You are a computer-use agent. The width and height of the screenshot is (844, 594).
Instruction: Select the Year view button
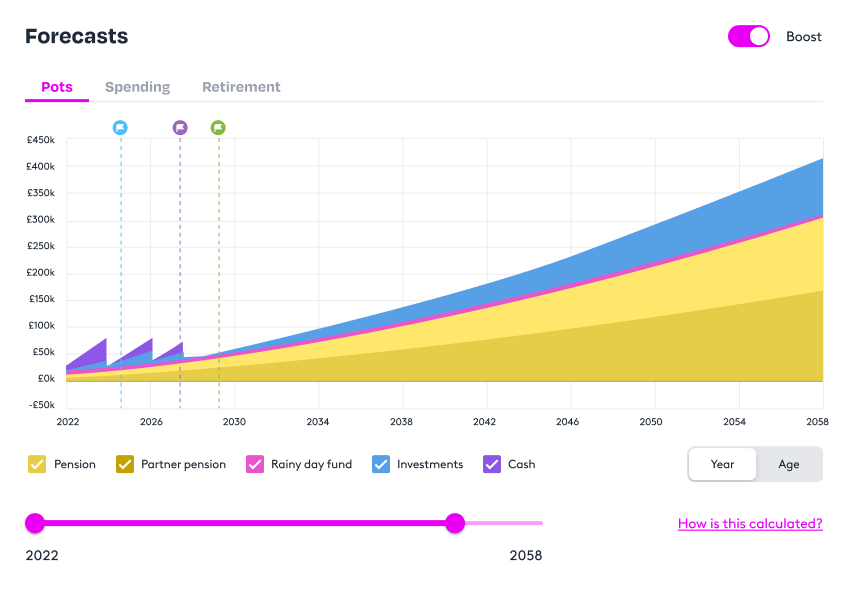click(722, 464)
